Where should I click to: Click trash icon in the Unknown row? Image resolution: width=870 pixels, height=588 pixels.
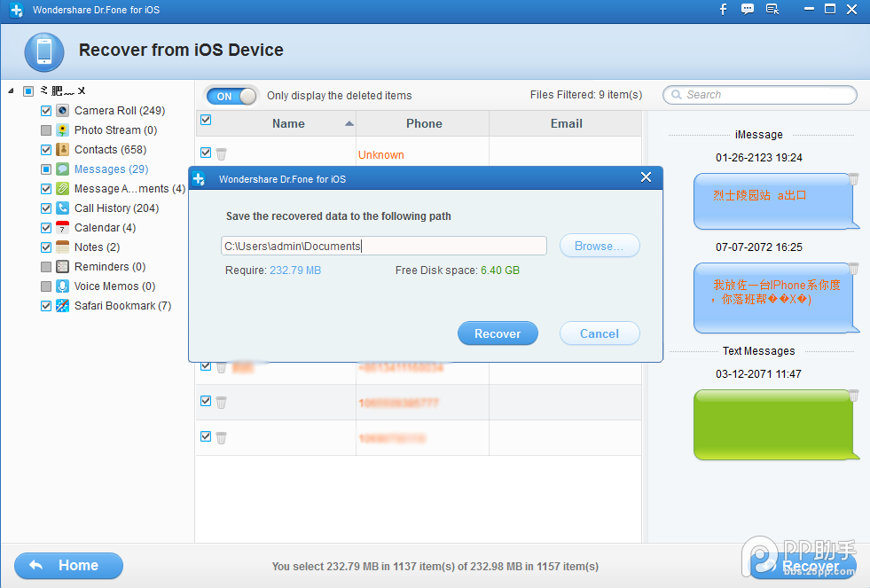pyautogui.click(x=221, y=153)
